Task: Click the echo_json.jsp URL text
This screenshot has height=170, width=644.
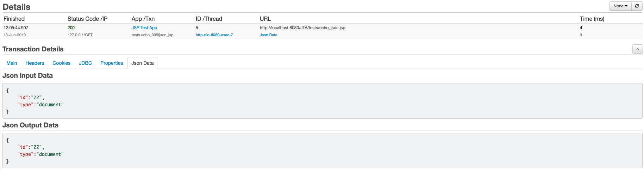Action: pyautogui.click(x=302, y=28)
